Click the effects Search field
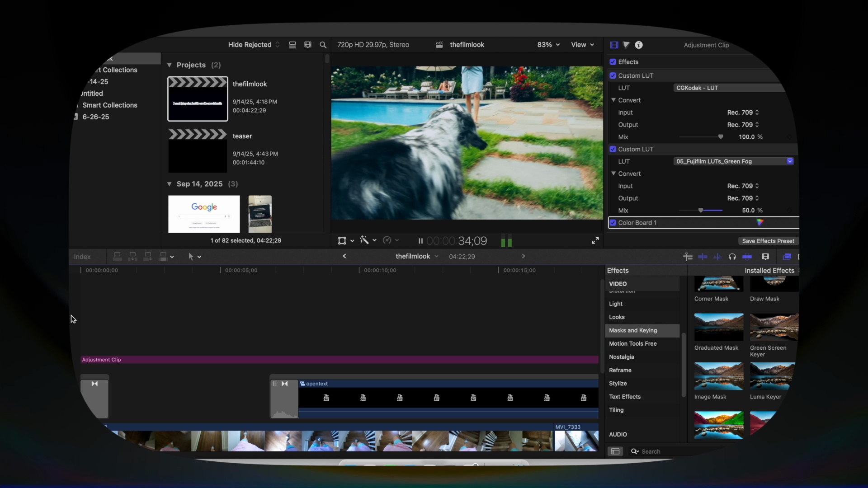The width and height of the screenshot is (868, 488). [x=678, y=451]
